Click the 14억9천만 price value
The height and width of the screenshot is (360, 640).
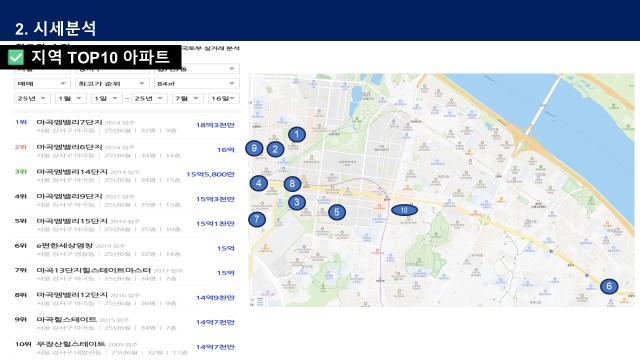click(215, 298)
